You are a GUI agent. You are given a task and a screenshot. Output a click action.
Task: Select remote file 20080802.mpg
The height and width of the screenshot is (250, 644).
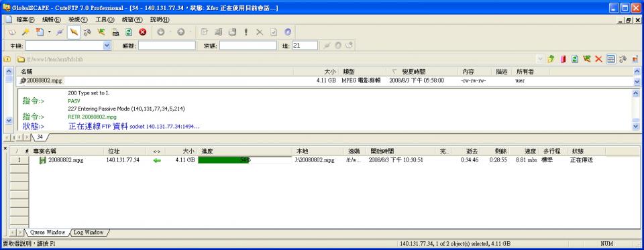[41, 80]
